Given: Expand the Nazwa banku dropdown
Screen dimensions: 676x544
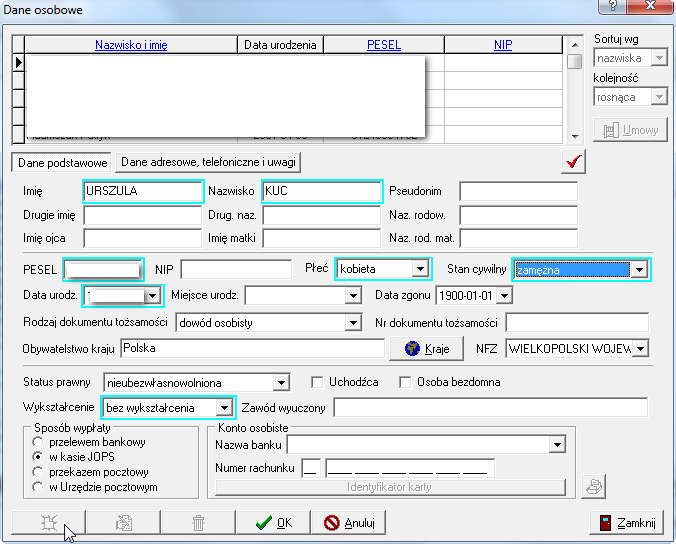Looking at the screenshot, I should 557,444.
